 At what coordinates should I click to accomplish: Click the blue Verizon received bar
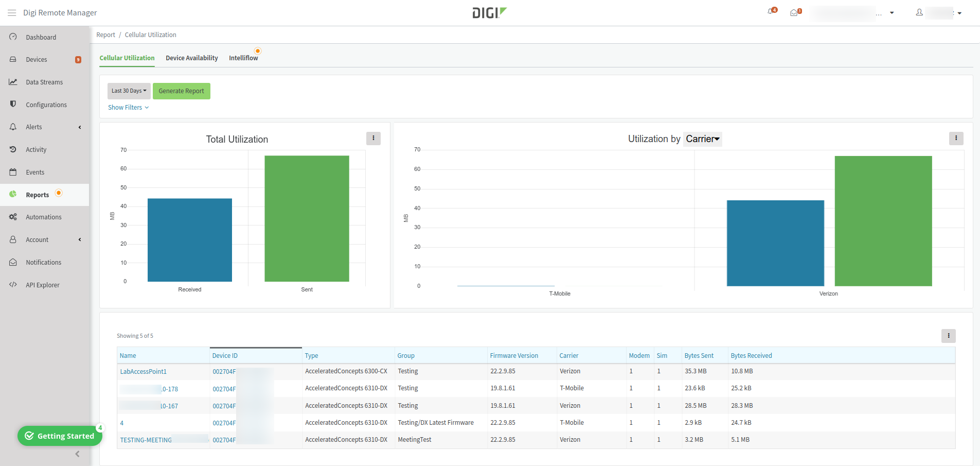click(775, 243)
